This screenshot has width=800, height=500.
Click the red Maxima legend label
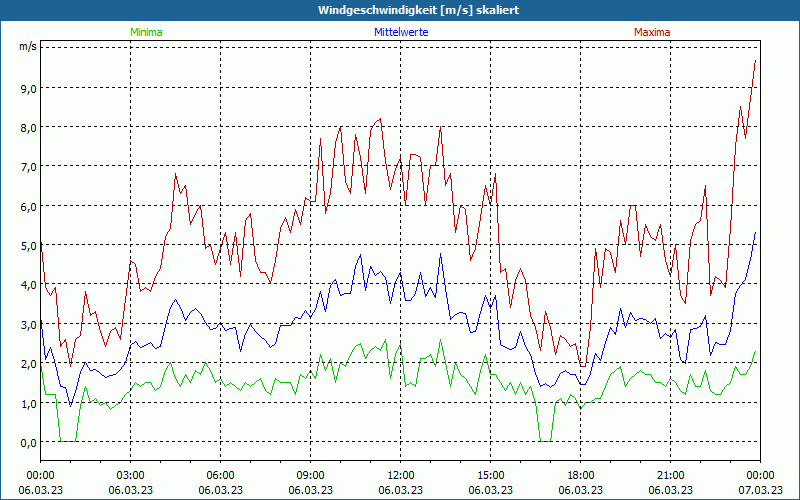pos(652,32)
